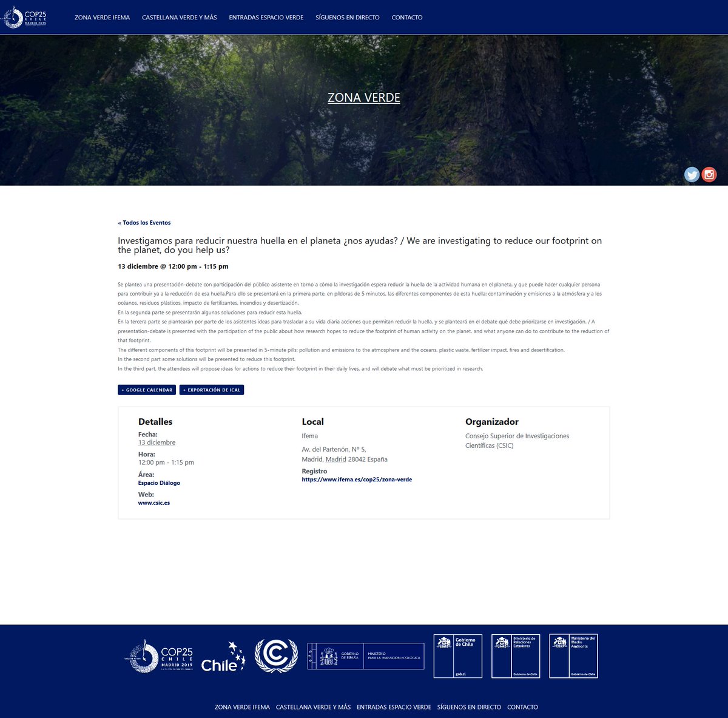The height and width of the screenshot is (718, 728).
Task: Click the 12:00 pm - 1:15 pm time under Hora
Action: click(166, 462)
